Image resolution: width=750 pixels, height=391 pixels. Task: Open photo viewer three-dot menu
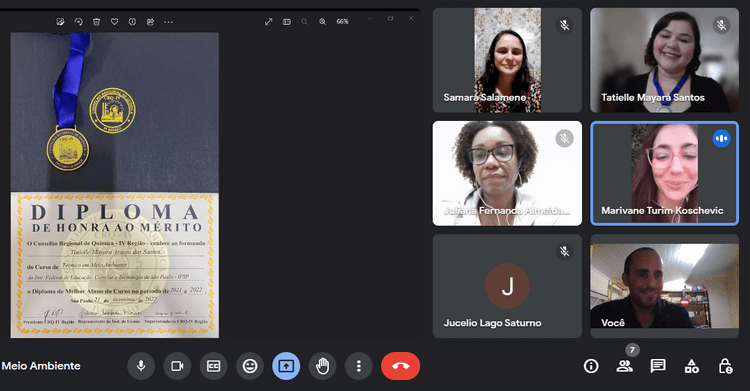pos(168,22)
